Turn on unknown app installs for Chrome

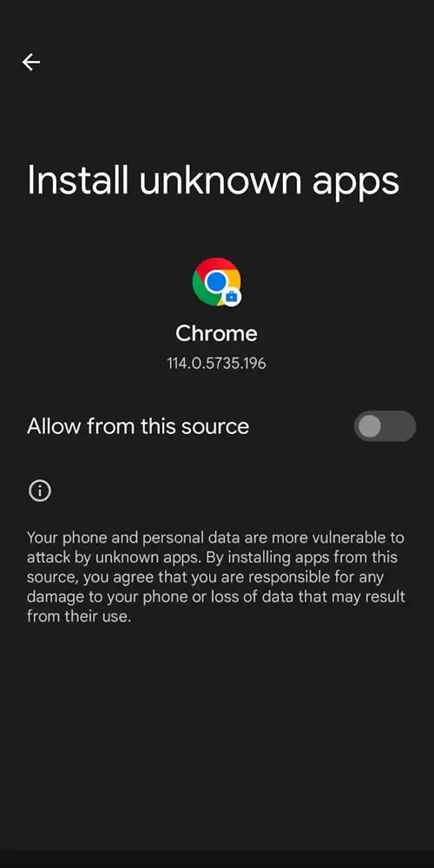pyautogui.click(x=385, y=426)
